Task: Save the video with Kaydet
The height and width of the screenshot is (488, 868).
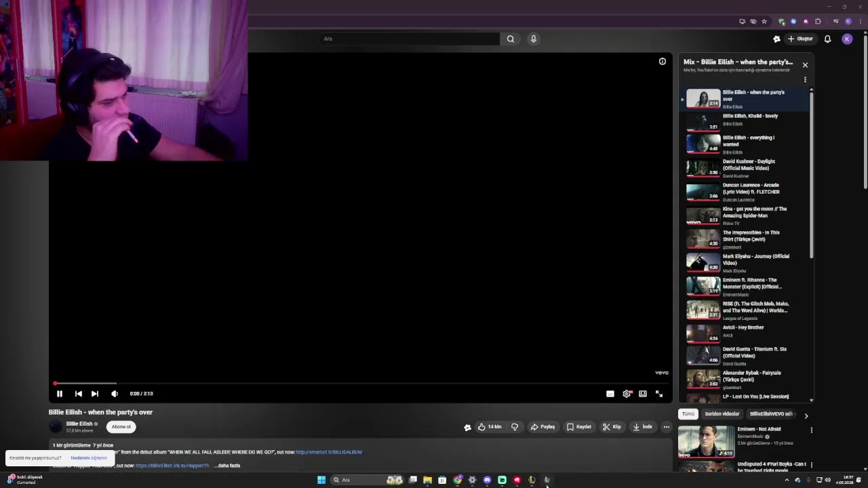Action: tap(579, 427)
